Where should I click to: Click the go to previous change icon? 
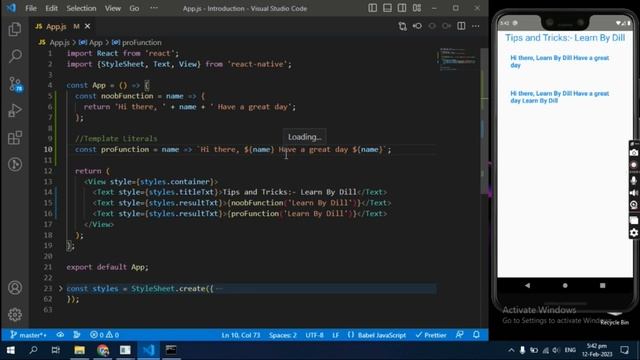(x=417, y=26)
